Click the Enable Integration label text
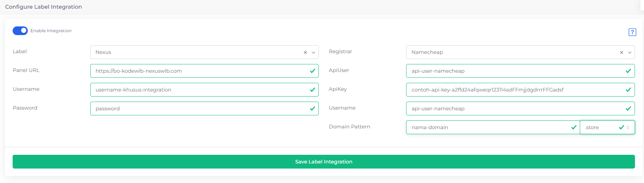644x183 pixels. (51, 31)
